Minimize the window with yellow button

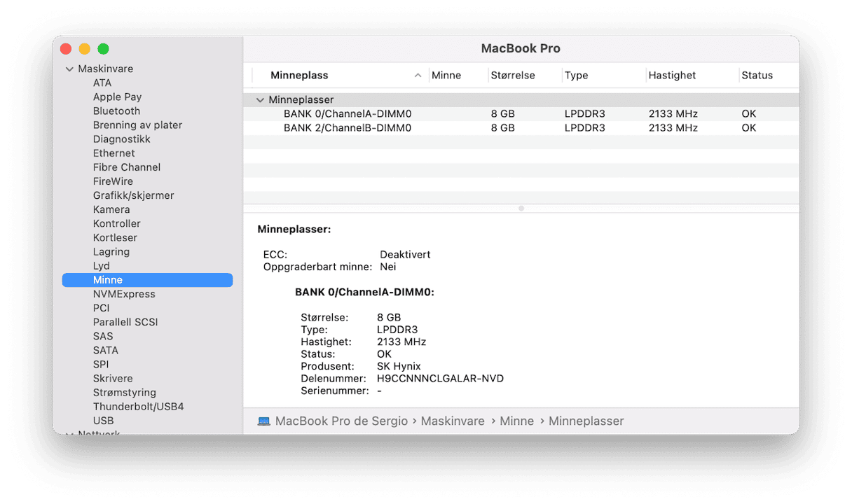[85, 49]
